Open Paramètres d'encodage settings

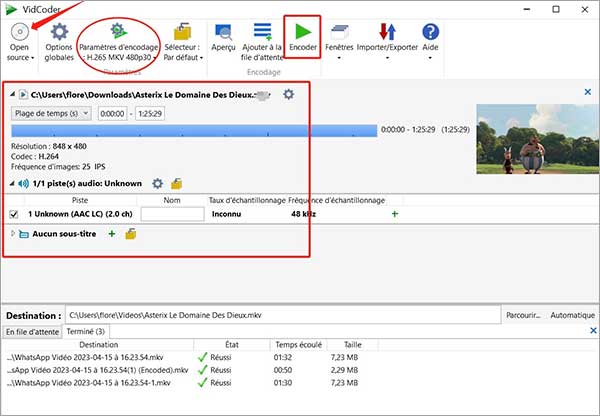(119, 32)
